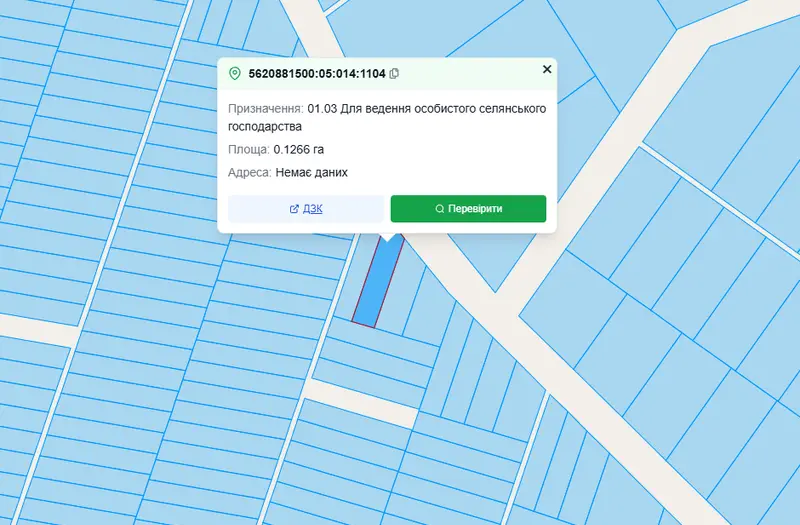Click the address value Немає даних

point(311,172)
